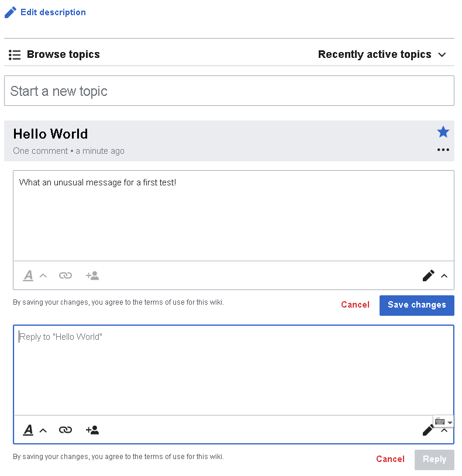Image resolution: width=462 pixels, height=476 pixels.
Task: Open the Hello World topic actions menu
Action: pyautogui.click(x=443, y=150)
